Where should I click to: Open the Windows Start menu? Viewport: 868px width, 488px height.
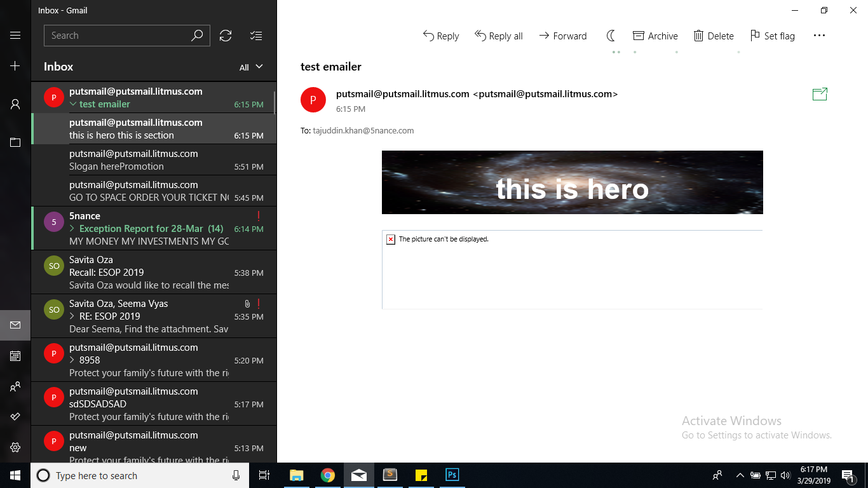[x=15, y=475]
